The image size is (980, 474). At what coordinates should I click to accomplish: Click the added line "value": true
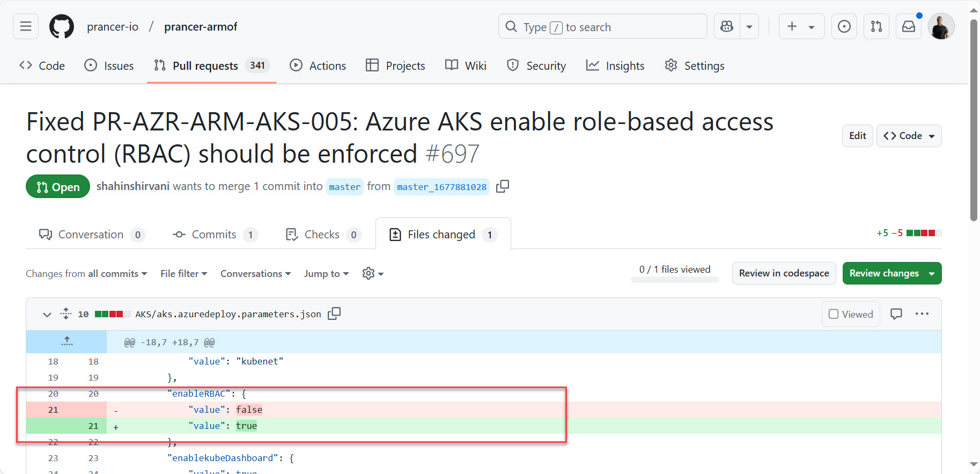pyautogui.click(x=484, y=426)
